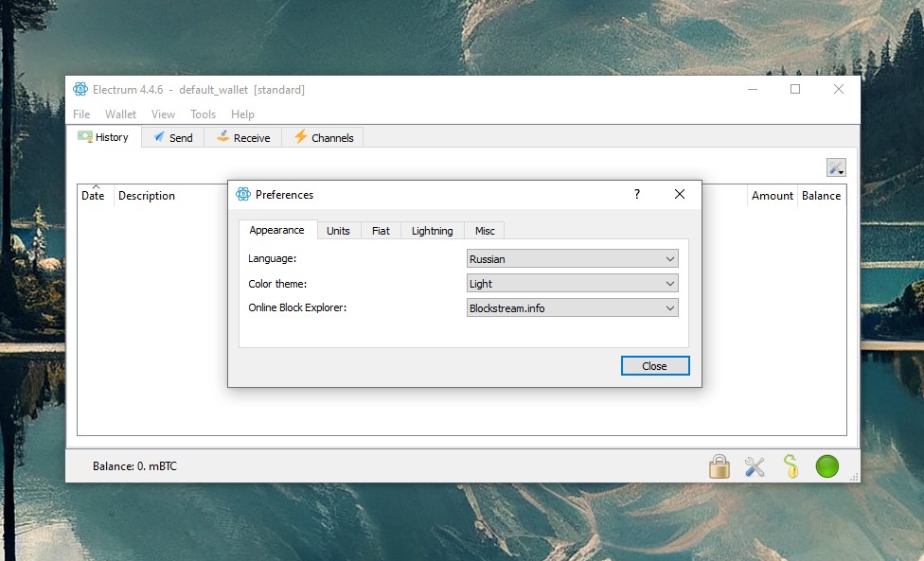The width and height of the screenshot is (924, 561).
Task: Click the Electrum logo in main window title
Action: [x=80, y=90]
